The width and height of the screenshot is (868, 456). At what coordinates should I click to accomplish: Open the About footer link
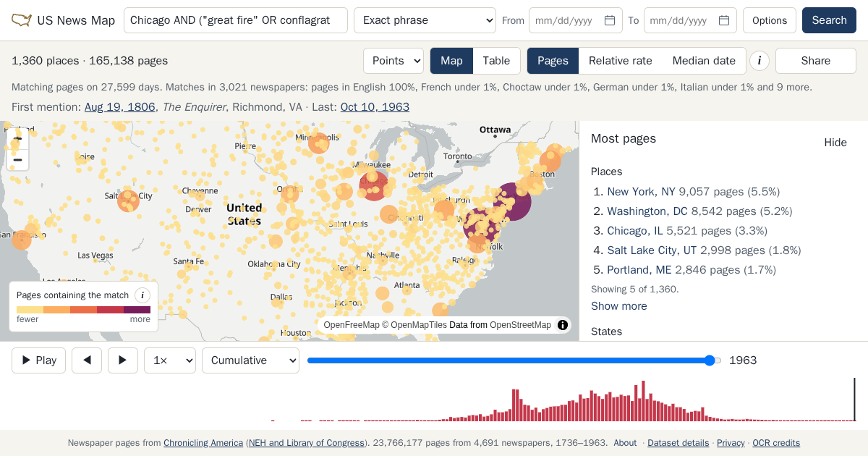pyautogui.click(x=625, y=443)
